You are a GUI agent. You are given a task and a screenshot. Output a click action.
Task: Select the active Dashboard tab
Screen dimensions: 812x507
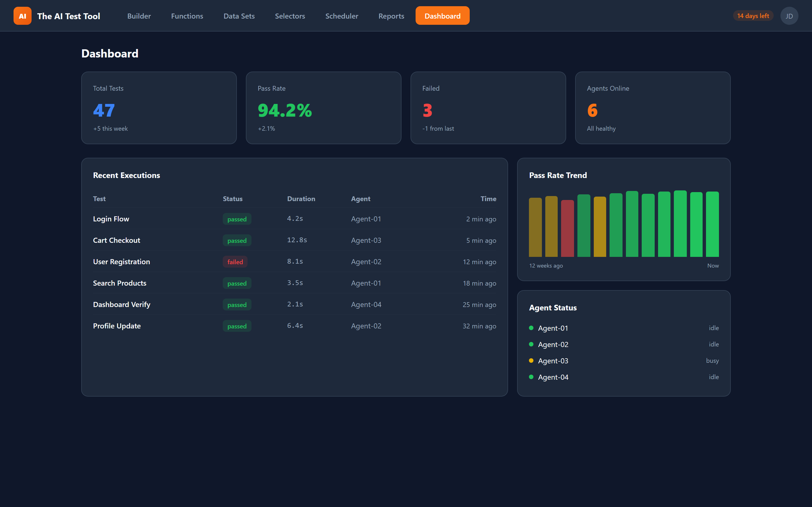(x=442, y=15)
